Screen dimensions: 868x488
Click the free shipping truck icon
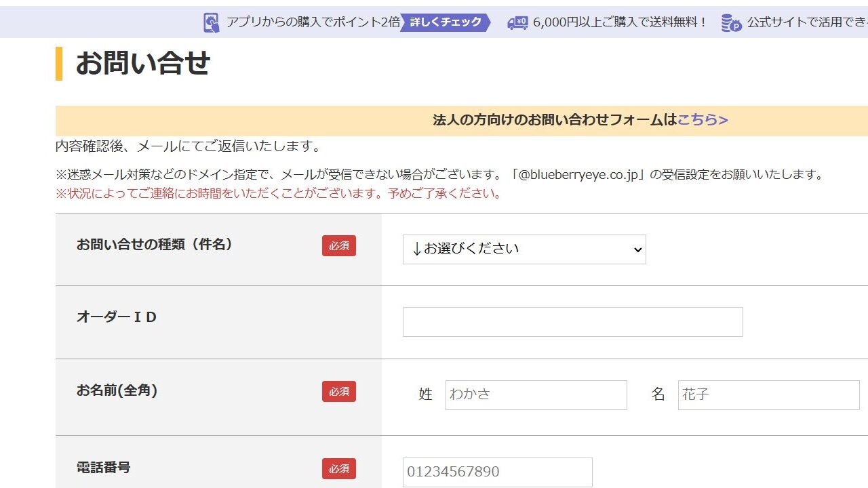[x=517, y=22]
